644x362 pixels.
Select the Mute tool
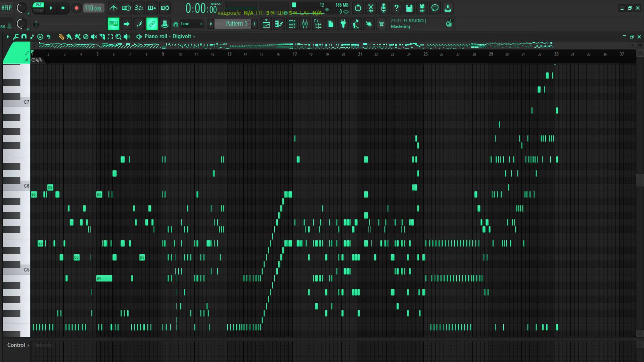pyautogui.click(x=94, y=37)
